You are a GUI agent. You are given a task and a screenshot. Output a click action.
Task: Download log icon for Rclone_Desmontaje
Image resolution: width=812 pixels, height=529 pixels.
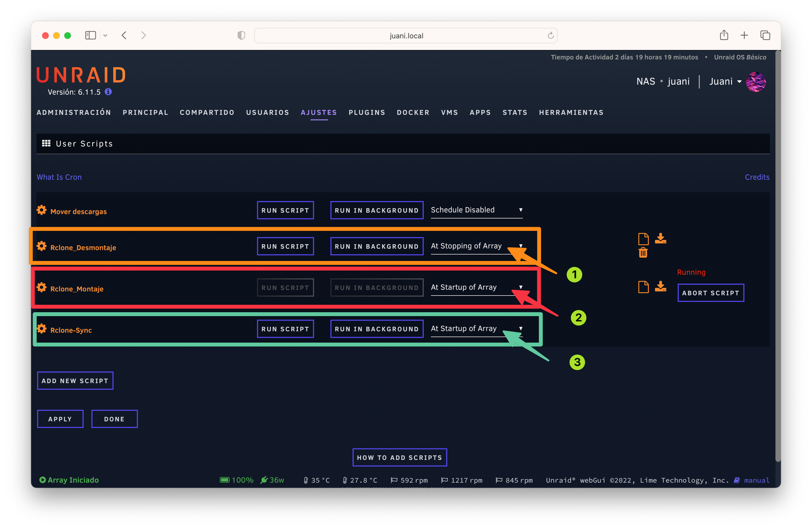(x=661, y=238)
